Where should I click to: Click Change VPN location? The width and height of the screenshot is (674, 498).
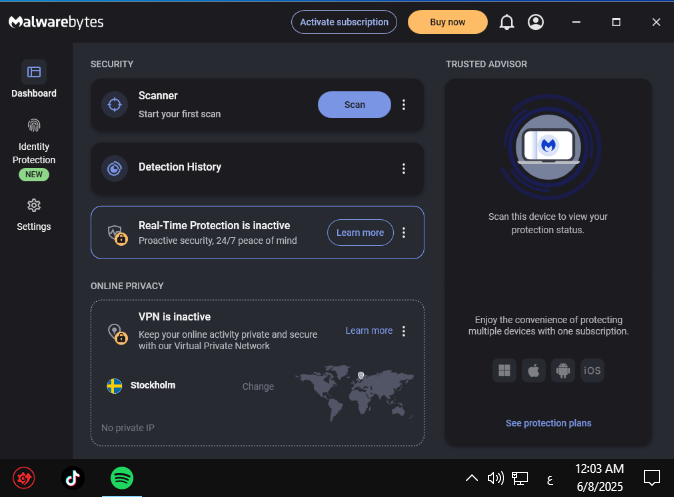258,386
